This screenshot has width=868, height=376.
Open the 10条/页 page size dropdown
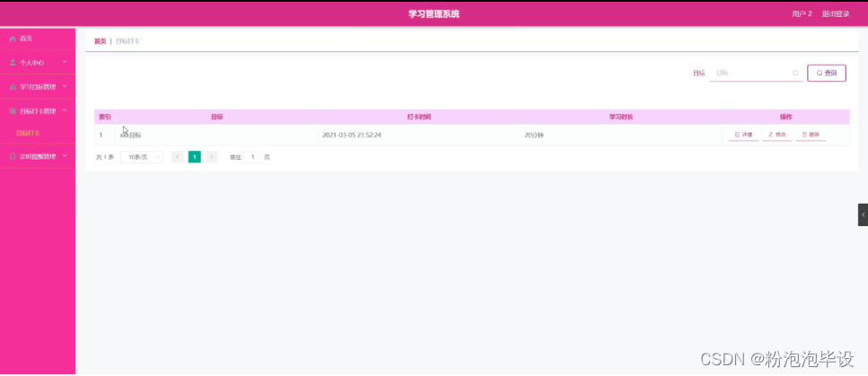tap(142, 157)
